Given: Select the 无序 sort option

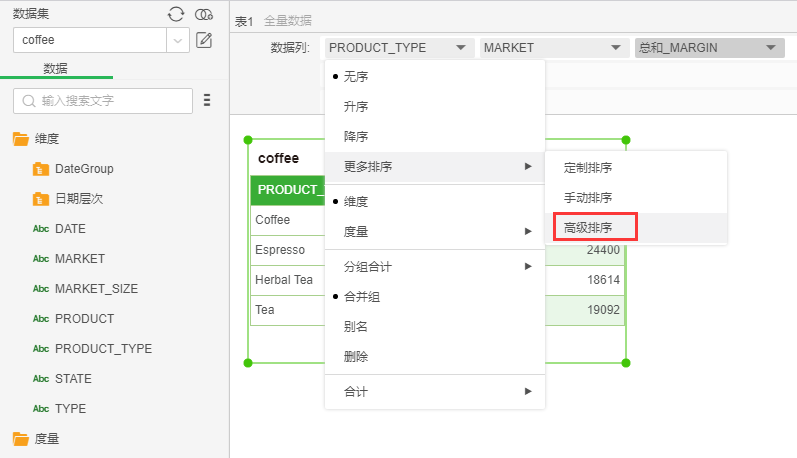Looking at the screenshot, I should coord(357,76).
